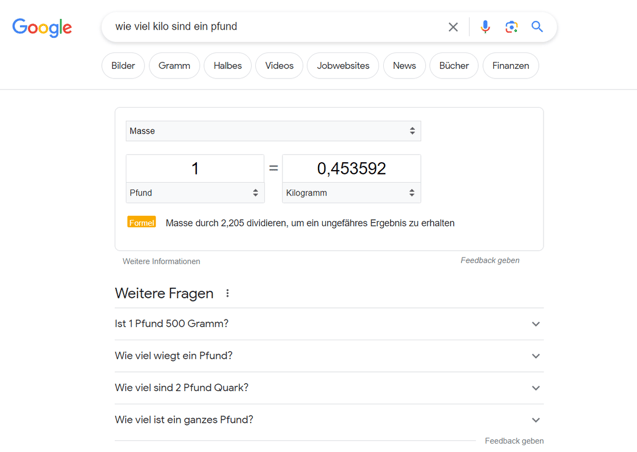Viewport: 637px width, 452px height.
Task: Click the Google logo
Action: click(x=42, y=28)
